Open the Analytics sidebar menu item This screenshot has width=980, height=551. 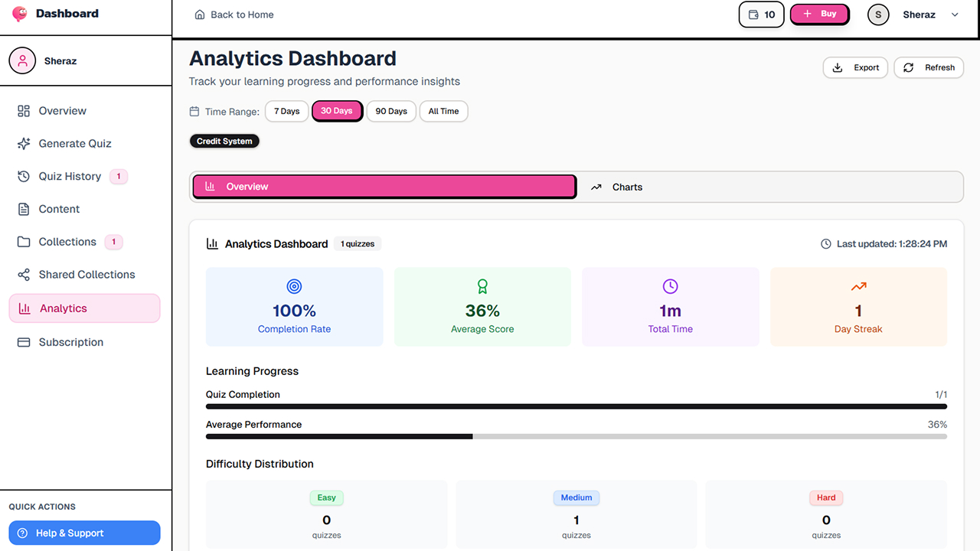point(84,308)
